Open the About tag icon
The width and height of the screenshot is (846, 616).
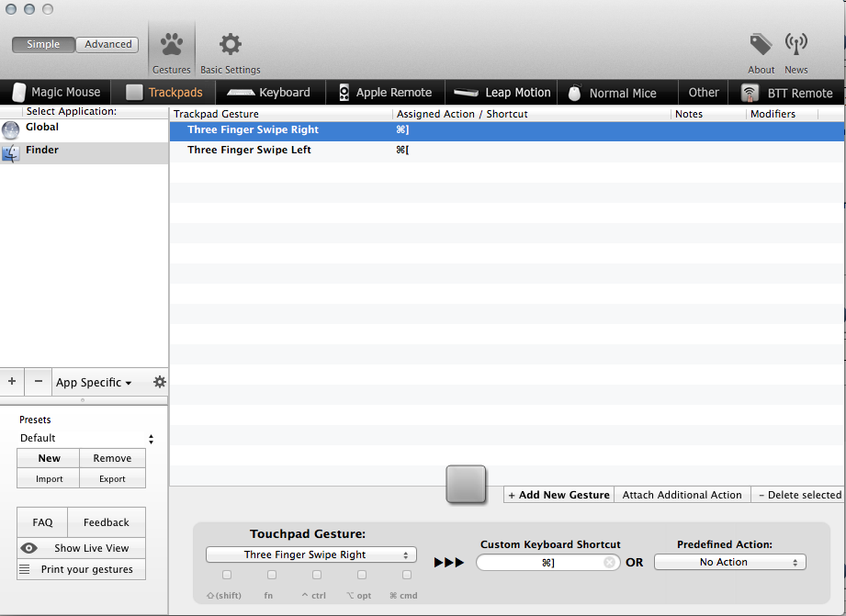click(761, 44)
